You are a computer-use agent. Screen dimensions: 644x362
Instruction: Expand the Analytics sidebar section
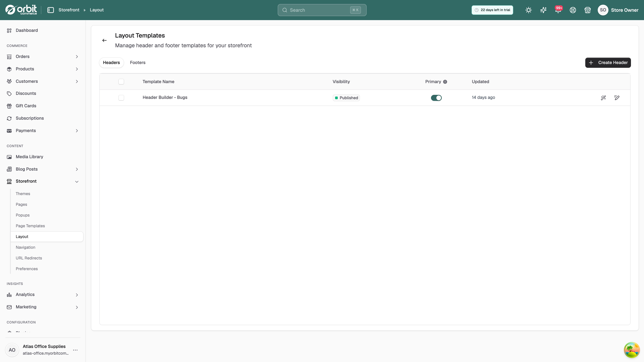pos(43,295)
